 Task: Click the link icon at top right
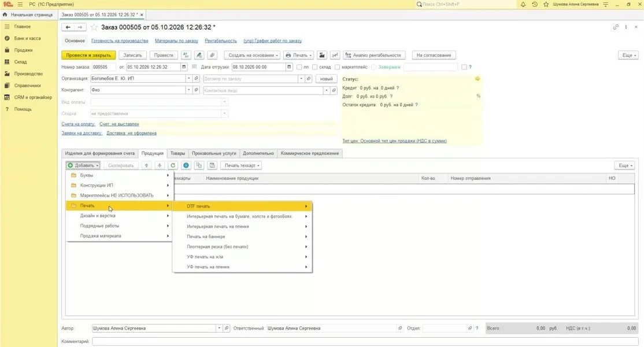pyautogui.click(x=616, y=27)
